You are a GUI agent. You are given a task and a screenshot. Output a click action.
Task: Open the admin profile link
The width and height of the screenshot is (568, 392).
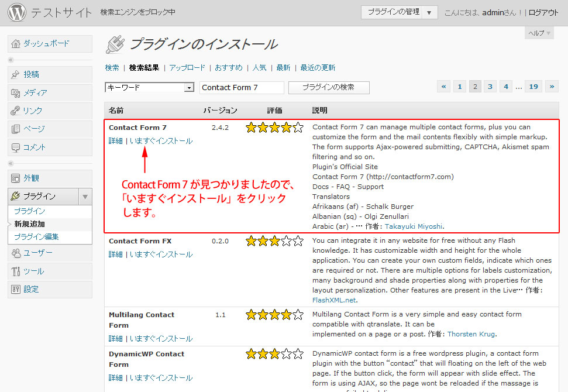(493, 13)
